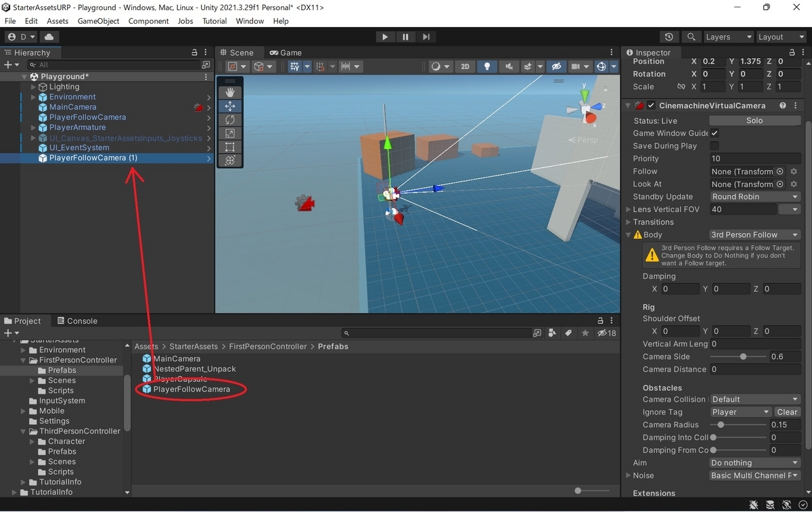
Task: Click the Clear button next to Ignore Tag
Action: coord(787,411)
